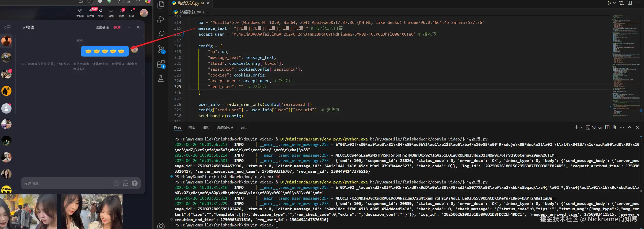The width and height of the screenshot is (644, 229).
Task: Open Douyin 通知 notifications bell
Action: coord(111,13)
